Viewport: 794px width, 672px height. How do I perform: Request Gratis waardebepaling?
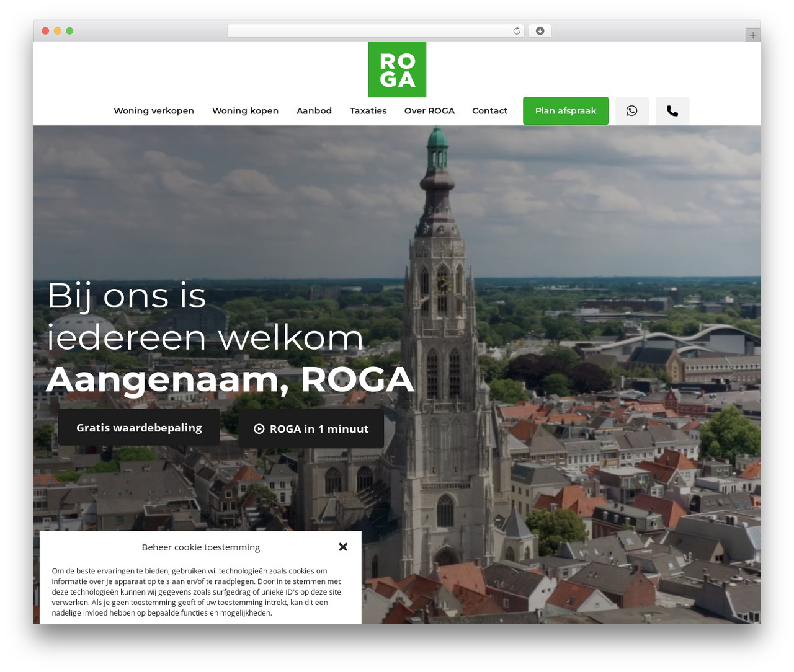point(139,428)
